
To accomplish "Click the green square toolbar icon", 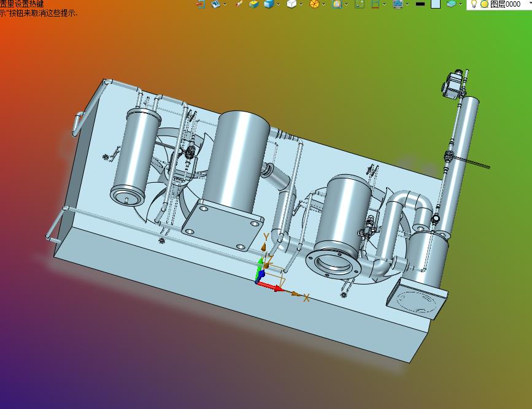I will [x=360, y=4].
